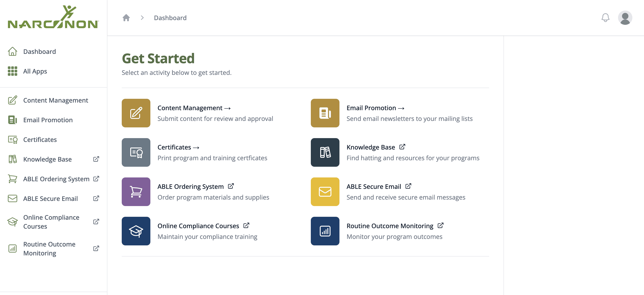Open the external link icon next to Knowledge Base
Image resolution: width=644 pixels, height=295 pixels.
(x=402, y=147)
